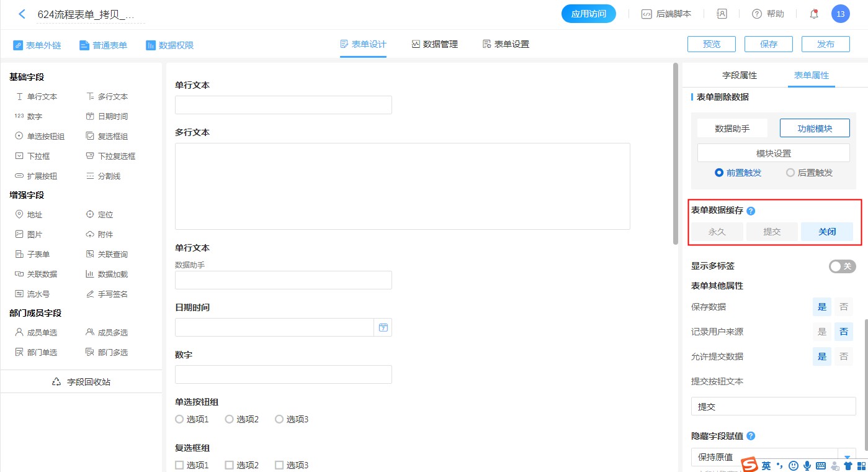Click the 提交按钮文本 input field

(x=773, y=407)
